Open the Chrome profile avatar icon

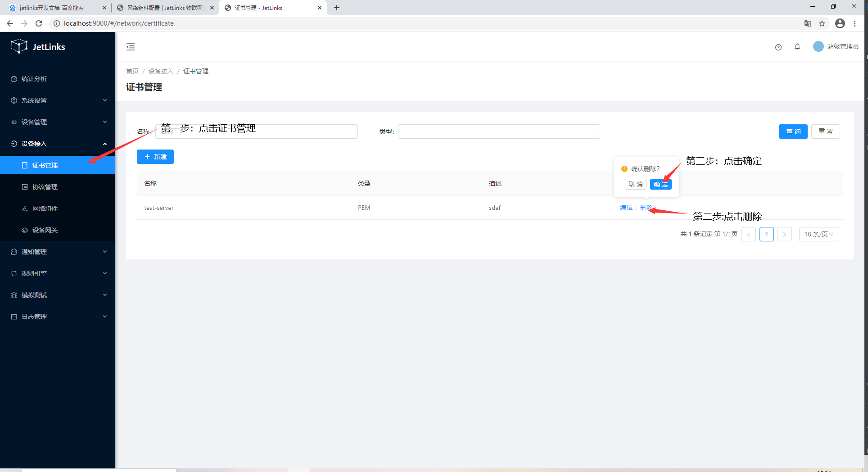coord(840,23)
